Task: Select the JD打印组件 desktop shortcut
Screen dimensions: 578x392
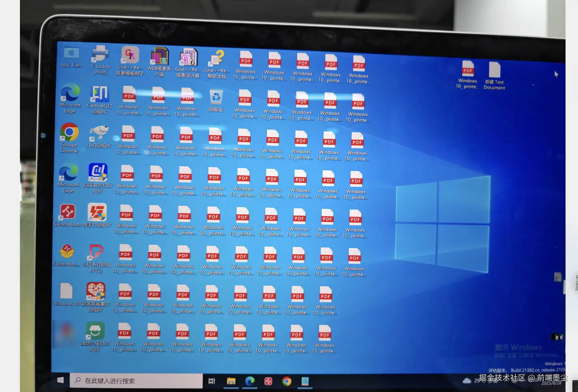Action: (99, 136)
